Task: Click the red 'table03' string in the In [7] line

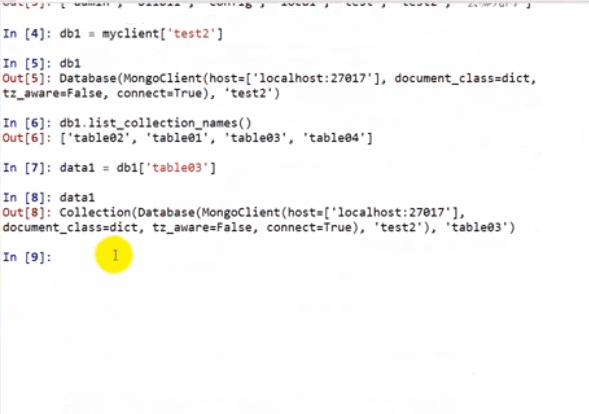Action: (x=177, y=168)
